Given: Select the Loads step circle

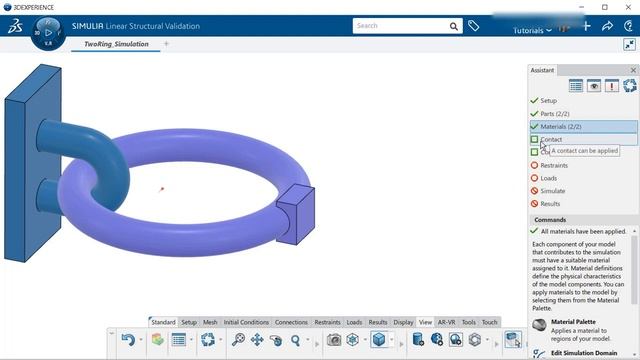Looking at the screenshot, I should coord(534,178).
